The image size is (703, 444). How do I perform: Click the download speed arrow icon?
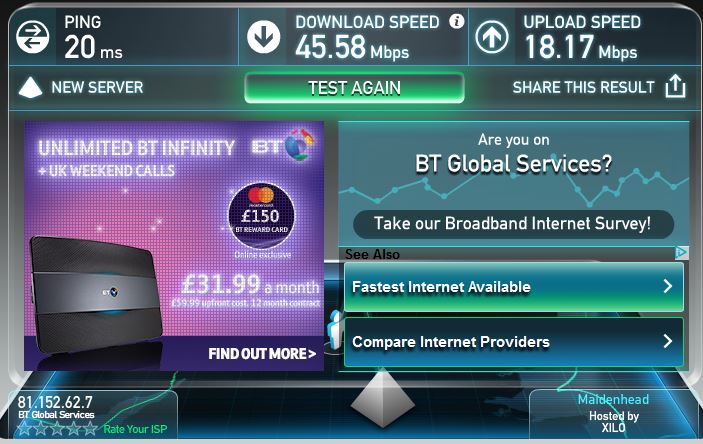(263, 37)
